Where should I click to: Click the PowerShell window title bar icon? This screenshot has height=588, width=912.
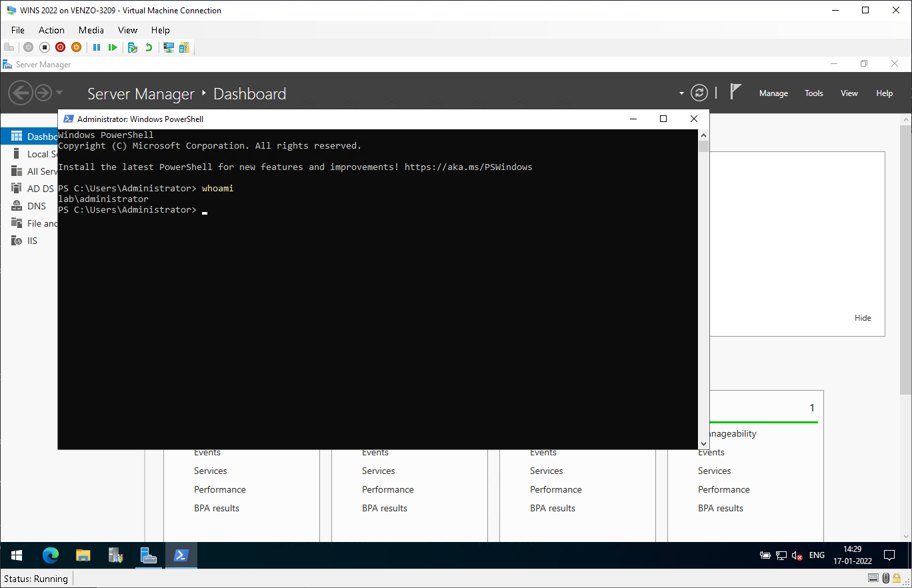point(68,119)
